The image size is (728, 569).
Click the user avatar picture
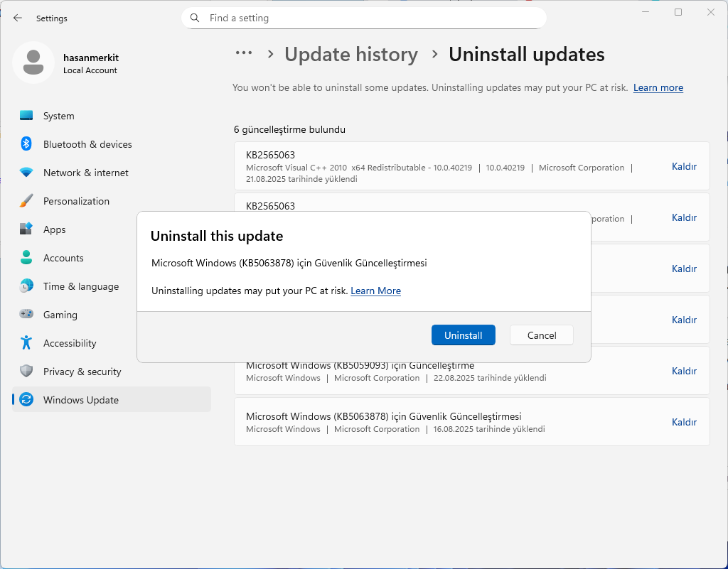click(x=33, y=63)
